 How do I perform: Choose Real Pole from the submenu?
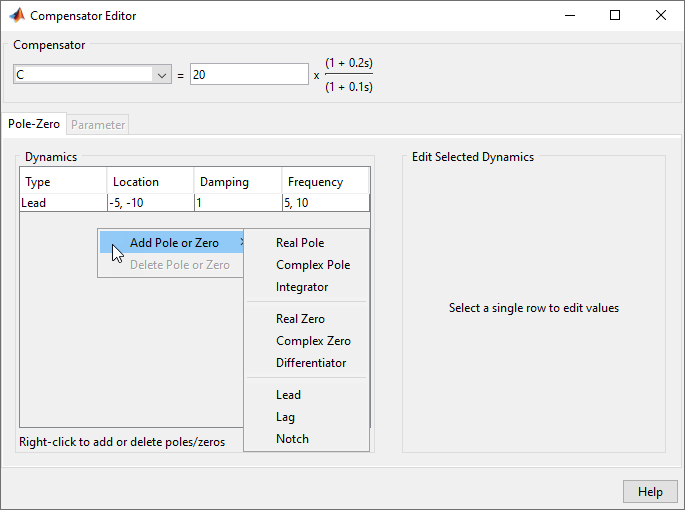tap(300, 243)
